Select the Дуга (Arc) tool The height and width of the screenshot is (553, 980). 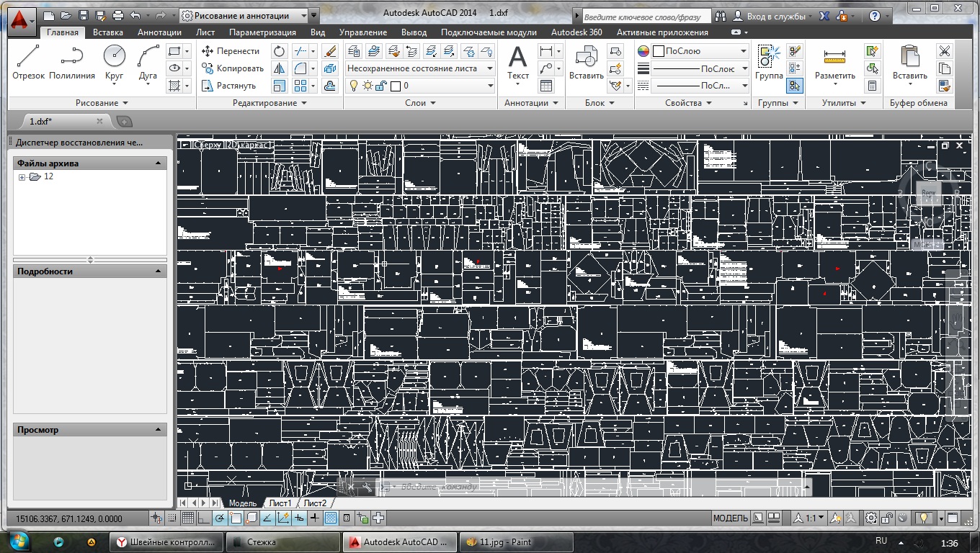[x=148, y=61]
